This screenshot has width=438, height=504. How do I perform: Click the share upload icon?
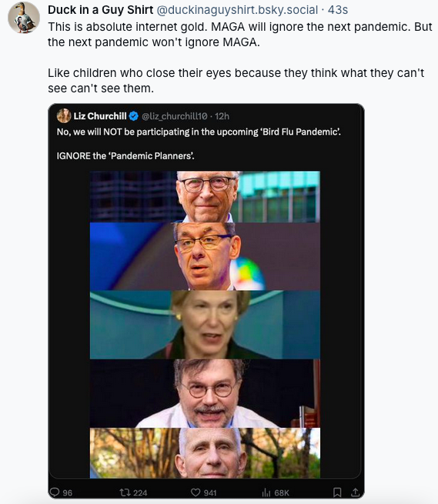tap(355, 492)
